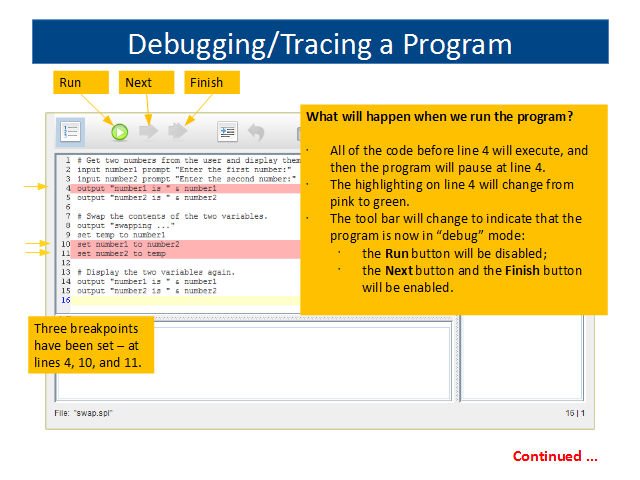
Task: Click the single-arrow Next step button
Action: (x=149, y=131)
